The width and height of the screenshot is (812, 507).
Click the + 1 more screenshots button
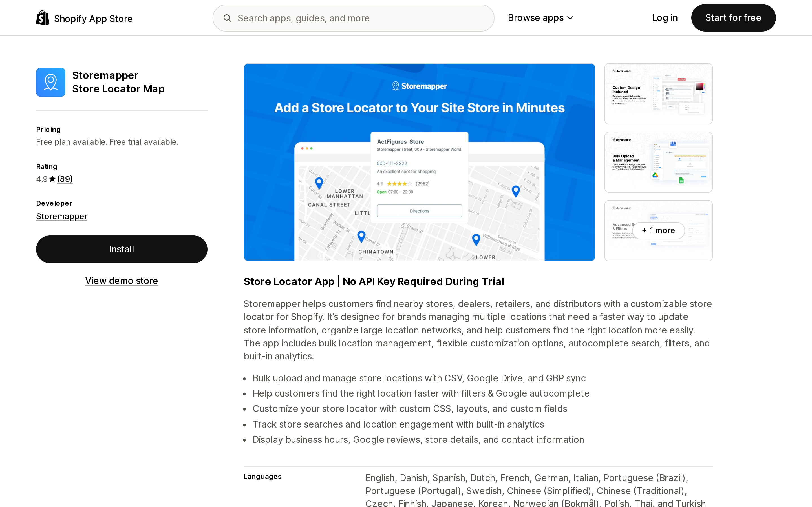(658, 231)
